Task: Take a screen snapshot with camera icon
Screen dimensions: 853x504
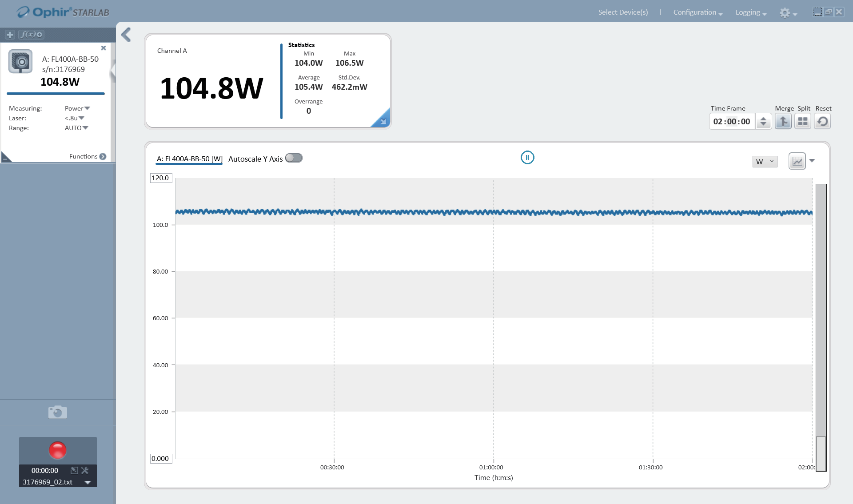Action: pos(58,412)
